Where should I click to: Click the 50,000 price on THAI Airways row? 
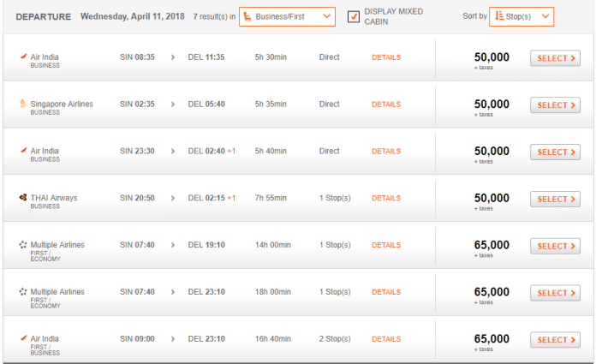[492, 198]
